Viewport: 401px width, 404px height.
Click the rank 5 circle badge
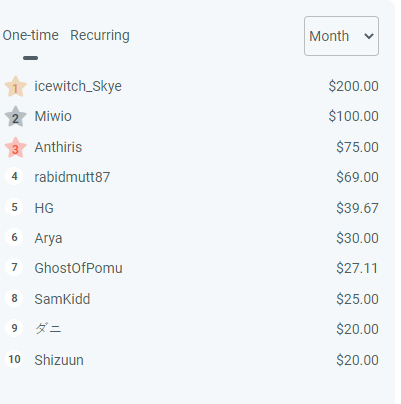point(14,207)
